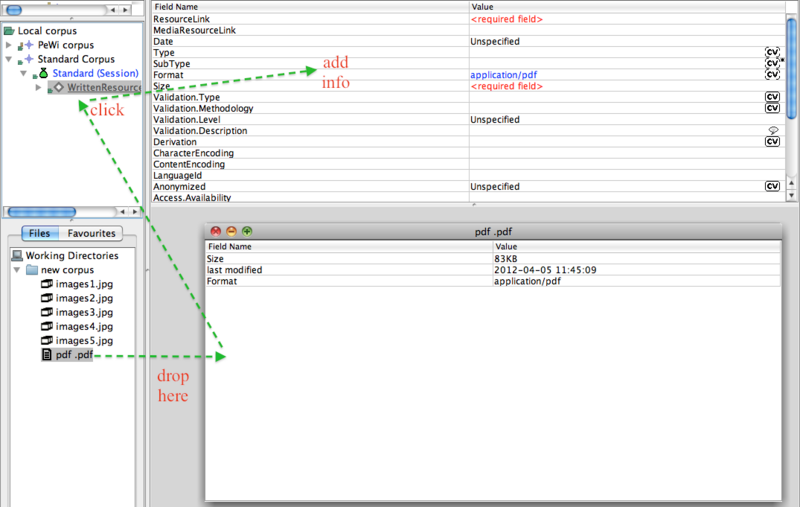
Task: Select pdf .pdf file name
Action: (74, 354)
